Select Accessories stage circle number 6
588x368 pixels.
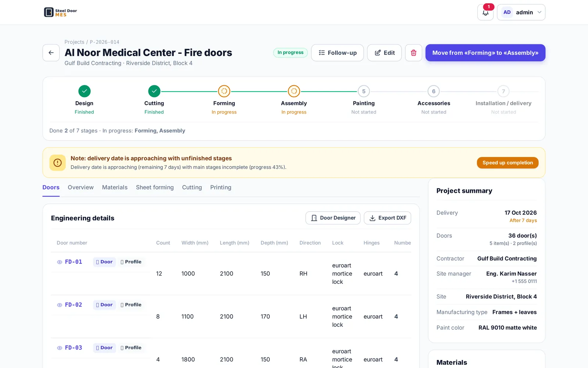point(434,91)
